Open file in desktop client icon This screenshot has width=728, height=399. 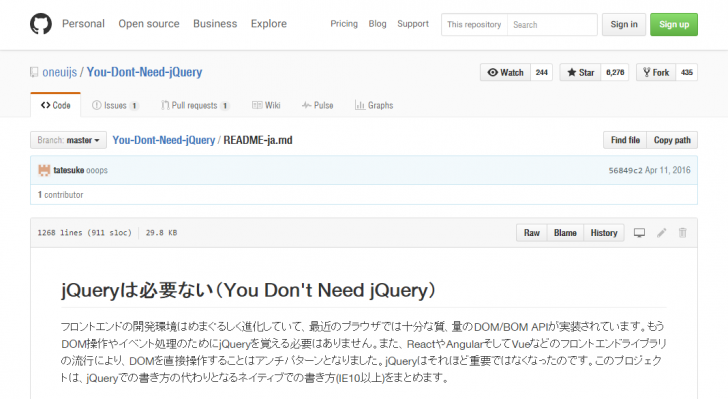(639, 233)
